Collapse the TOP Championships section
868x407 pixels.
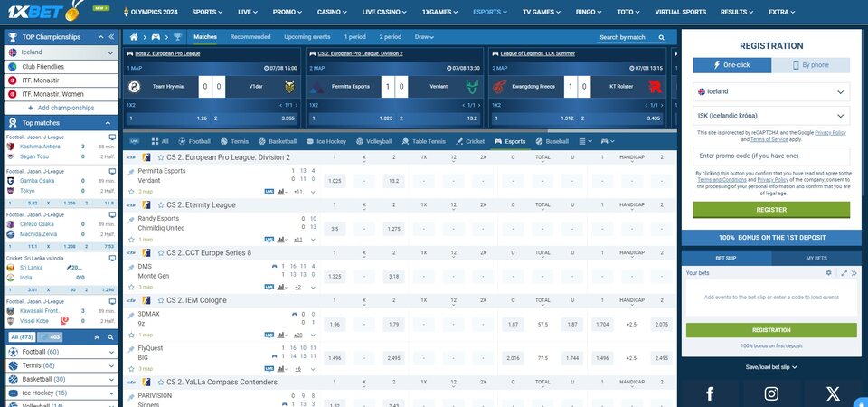point(100,37)
